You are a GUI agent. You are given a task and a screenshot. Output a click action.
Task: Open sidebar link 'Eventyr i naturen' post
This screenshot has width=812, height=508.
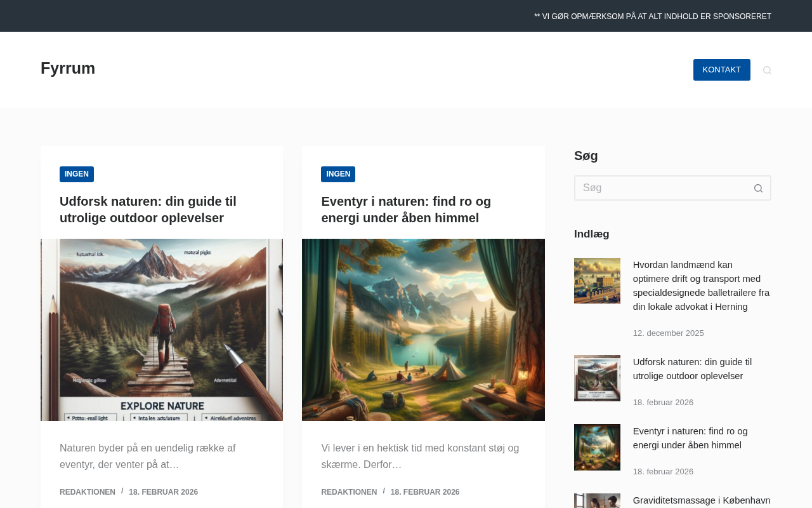pyautogui.click(x=690, y=438)
